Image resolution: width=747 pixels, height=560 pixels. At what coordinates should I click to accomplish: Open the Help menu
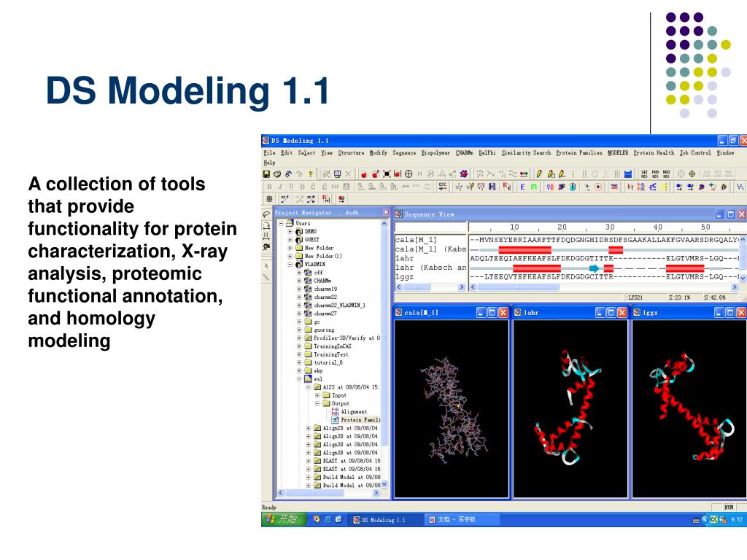[x=269, y=163]
